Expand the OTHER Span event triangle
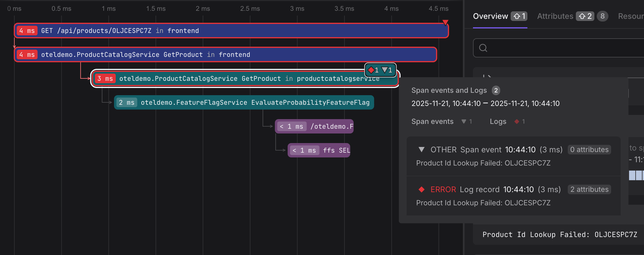 point(422,150)
